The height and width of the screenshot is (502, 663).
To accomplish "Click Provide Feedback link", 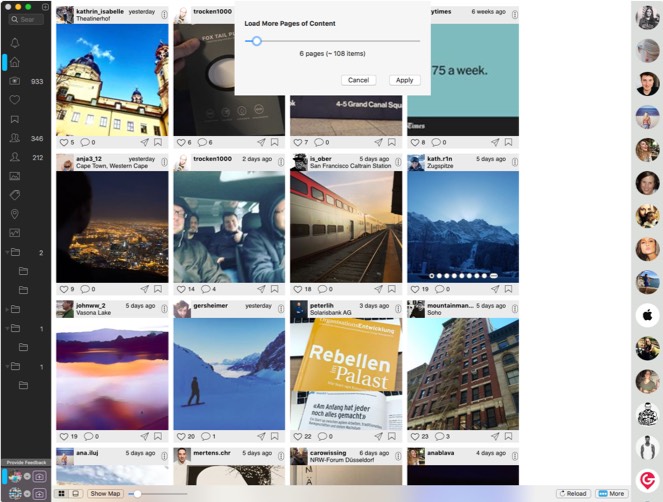I will pos(26,463).
